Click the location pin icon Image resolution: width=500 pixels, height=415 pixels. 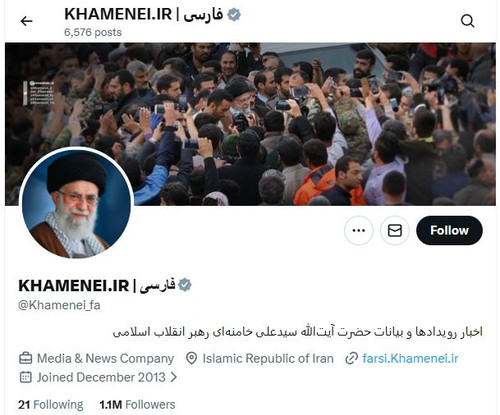point(191,358)
